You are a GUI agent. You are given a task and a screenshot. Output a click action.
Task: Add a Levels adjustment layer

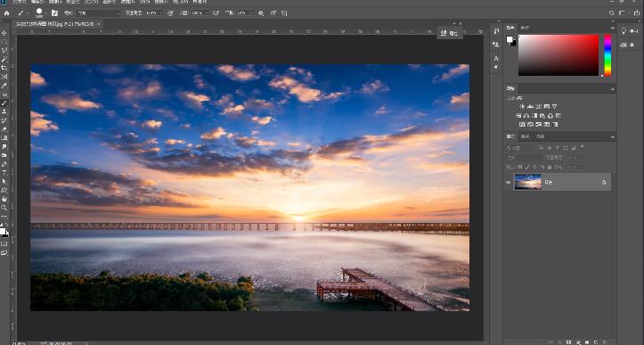tap(530, 106)
